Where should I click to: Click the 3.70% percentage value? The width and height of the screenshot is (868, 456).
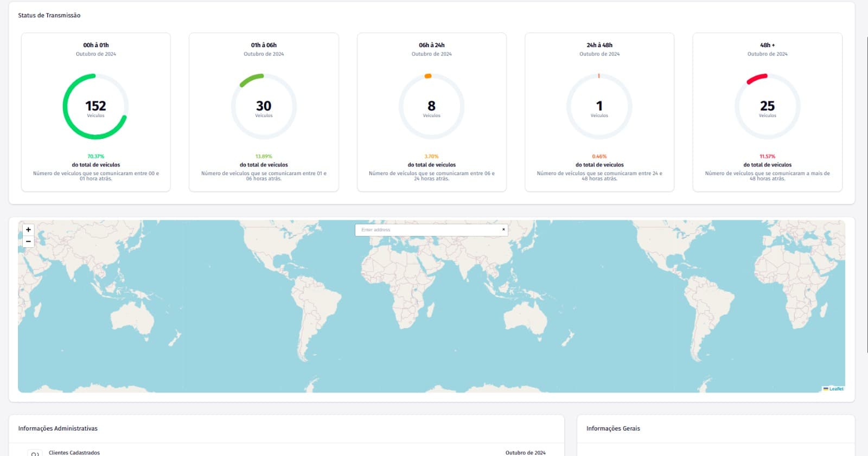click(431, 156)
